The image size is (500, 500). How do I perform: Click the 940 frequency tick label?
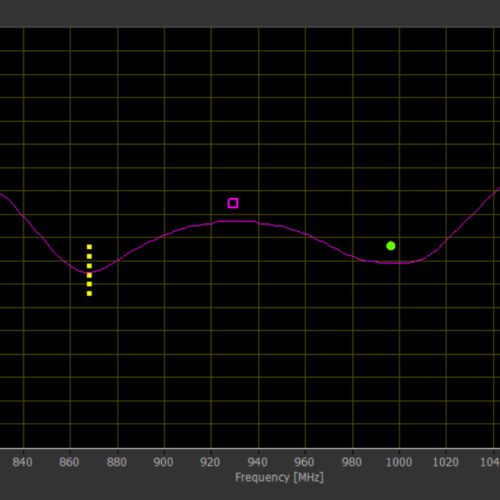tap(258, 462)
